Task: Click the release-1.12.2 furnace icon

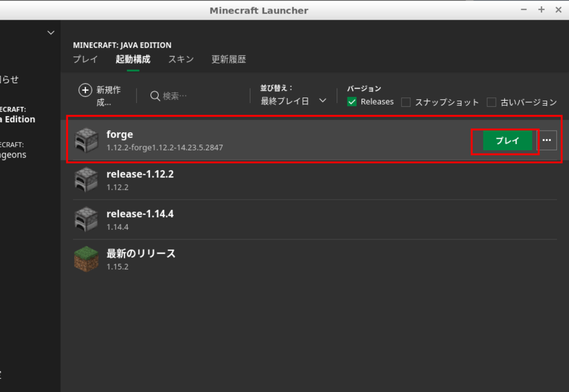Action: (87, 179)
